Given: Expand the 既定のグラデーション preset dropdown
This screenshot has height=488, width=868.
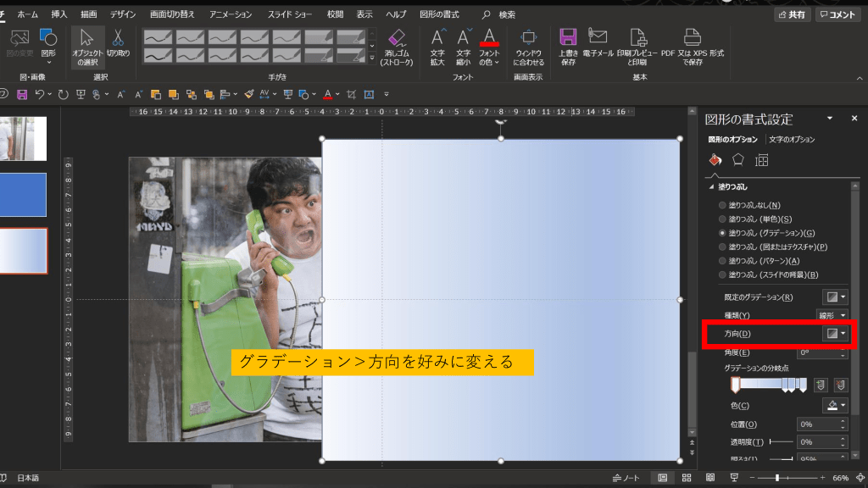Looking at the screenshot, I should point(836,297).
